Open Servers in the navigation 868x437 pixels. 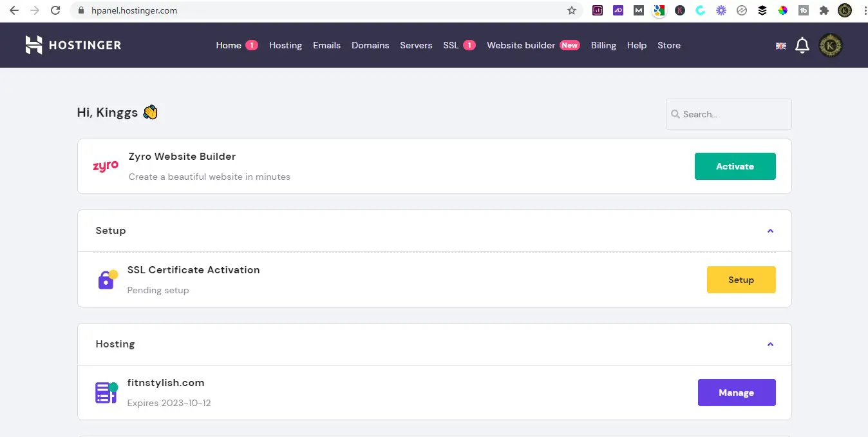pyautogui.click(x=416, y=45)
